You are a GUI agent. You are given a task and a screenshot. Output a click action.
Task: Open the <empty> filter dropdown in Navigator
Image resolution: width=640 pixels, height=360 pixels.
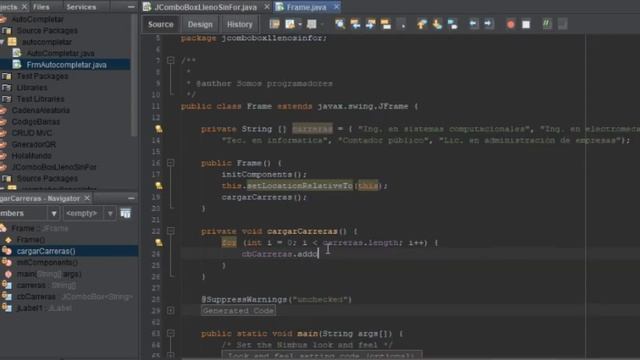pos(109,213)
